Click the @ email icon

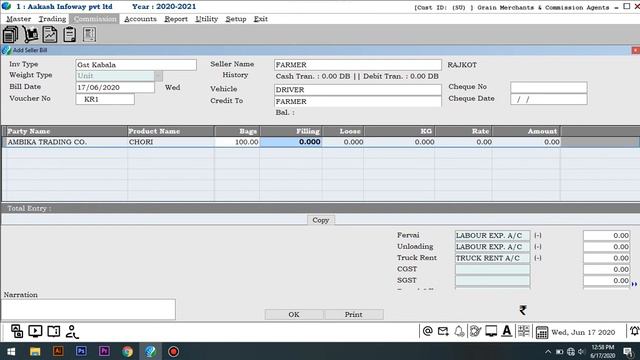pos(427,331)
